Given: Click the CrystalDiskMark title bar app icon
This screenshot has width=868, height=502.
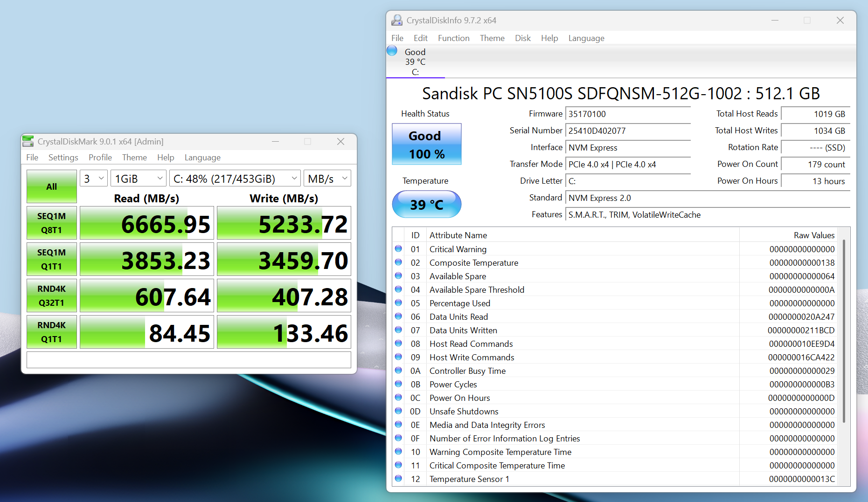Looking at the screenshot, I should (28, 141).
